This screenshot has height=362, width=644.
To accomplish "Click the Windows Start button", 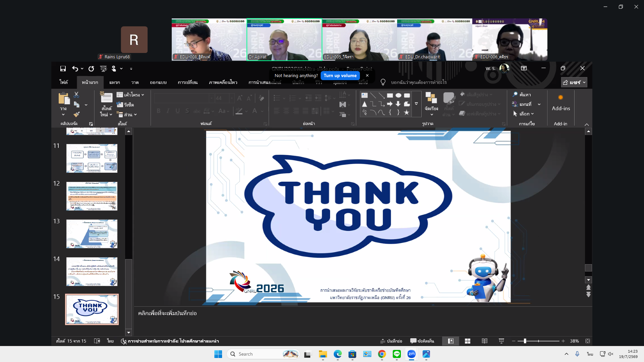I will [x=218, y=354].
